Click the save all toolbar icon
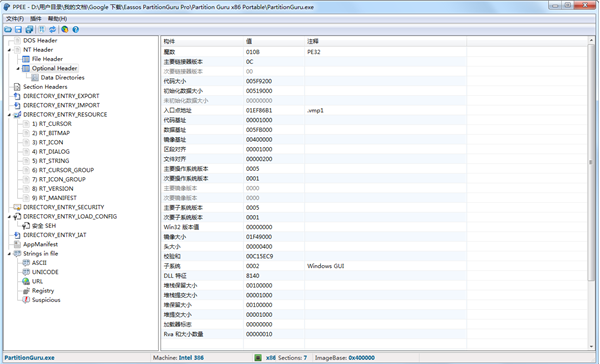Screen dimensions: 600x364 (29, 29)
